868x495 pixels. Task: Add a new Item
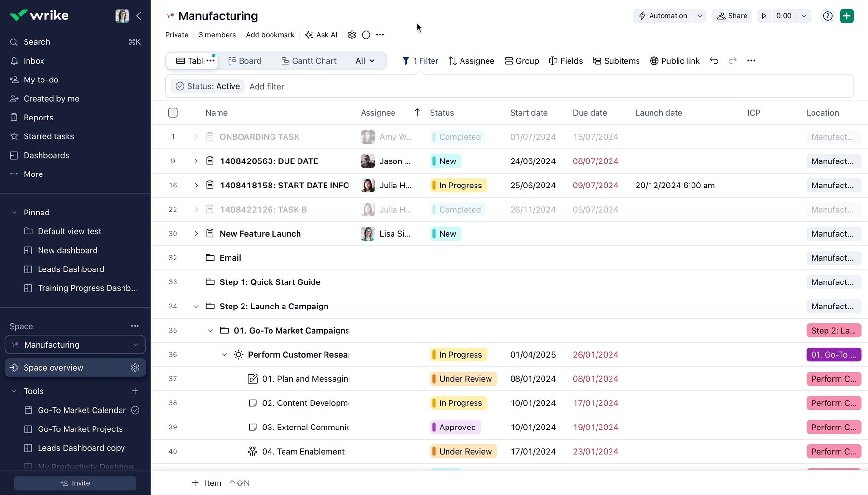[207, 483]
